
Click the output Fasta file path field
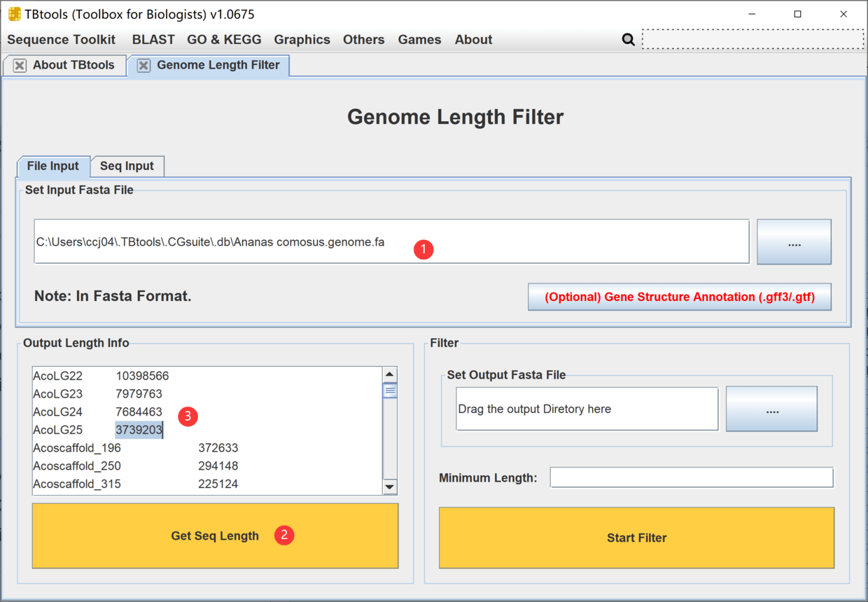tap(587, 409)
